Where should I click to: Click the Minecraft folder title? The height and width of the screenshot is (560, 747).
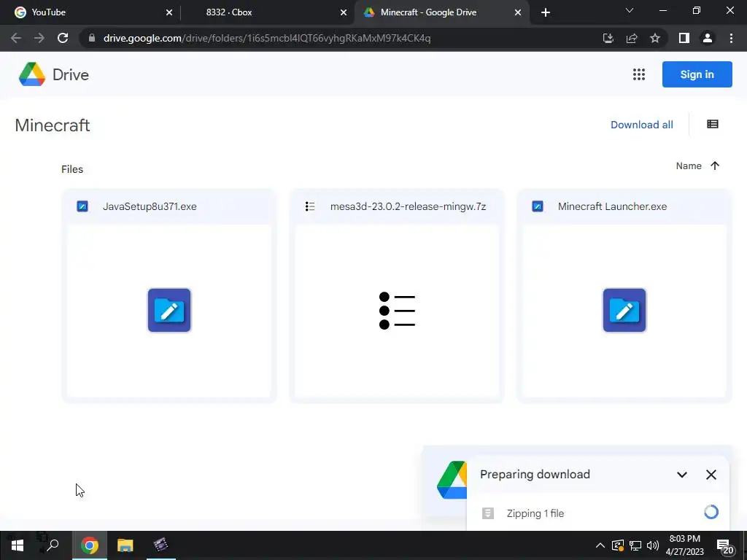(53, 125)
